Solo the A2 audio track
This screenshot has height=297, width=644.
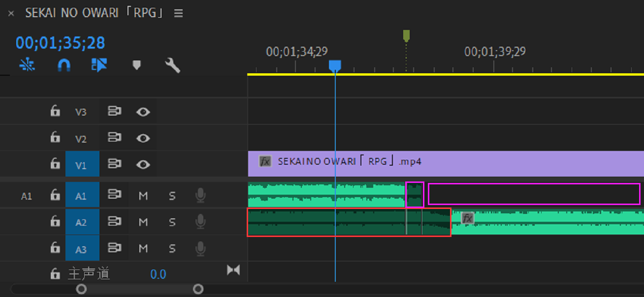(x=172, y=222)
